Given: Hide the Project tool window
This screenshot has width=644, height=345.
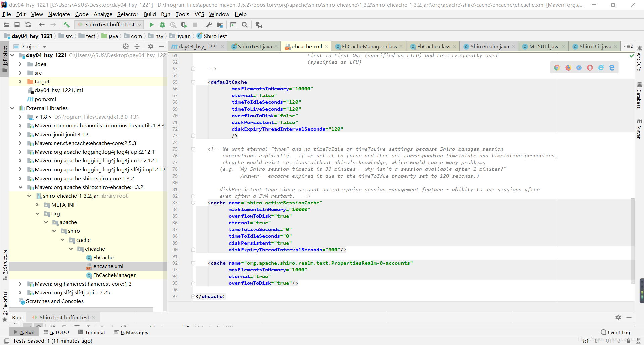Looking at the screenshot, I should 161,46.
